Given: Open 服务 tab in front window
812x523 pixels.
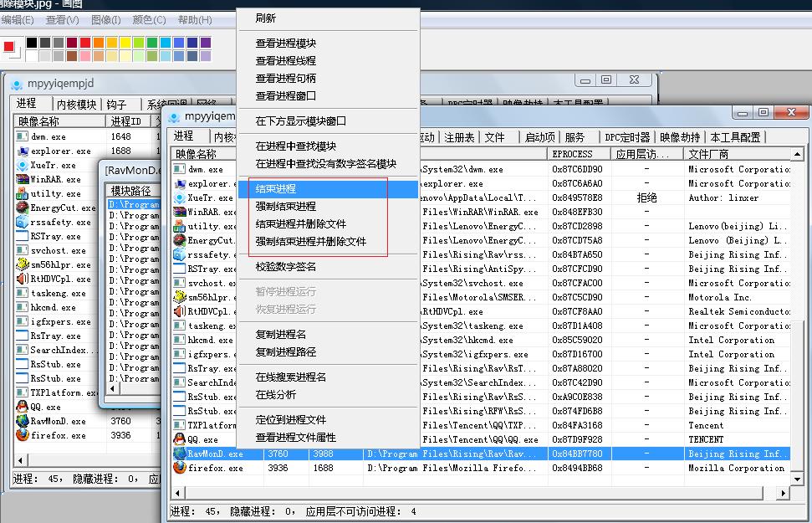Looking at the screenshot, I should point(575,137).
